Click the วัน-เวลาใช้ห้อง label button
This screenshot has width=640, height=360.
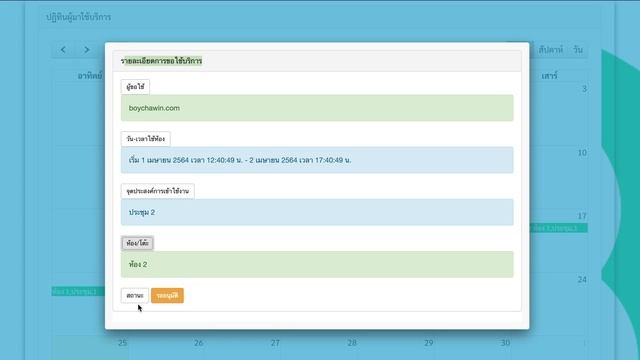pos(146,139)
